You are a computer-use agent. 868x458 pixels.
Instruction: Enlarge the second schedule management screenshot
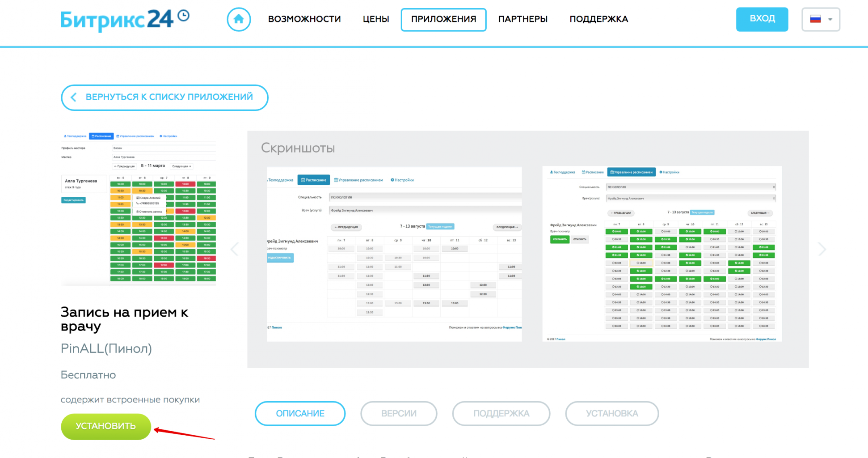(x=662, y=254)
